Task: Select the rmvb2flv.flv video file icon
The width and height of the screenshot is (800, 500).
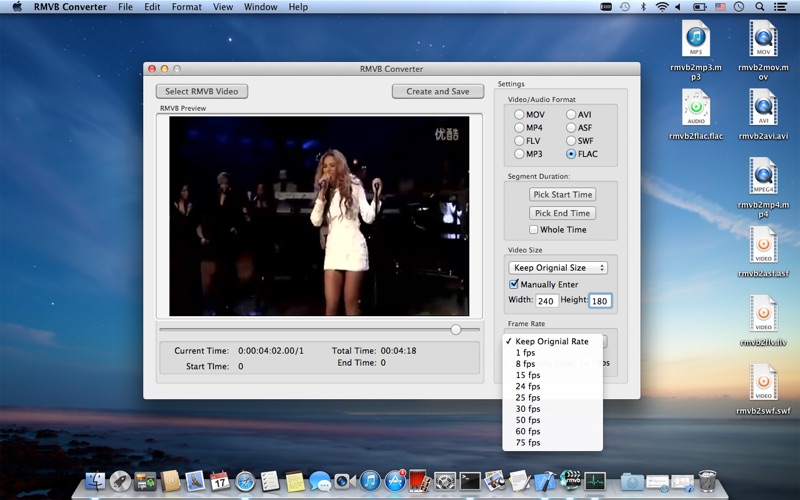Action: pos(763,313)
